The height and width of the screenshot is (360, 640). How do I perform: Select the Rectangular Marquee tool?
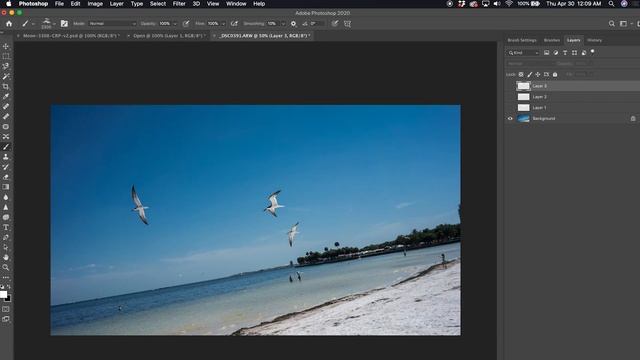[x=6, y=56]
